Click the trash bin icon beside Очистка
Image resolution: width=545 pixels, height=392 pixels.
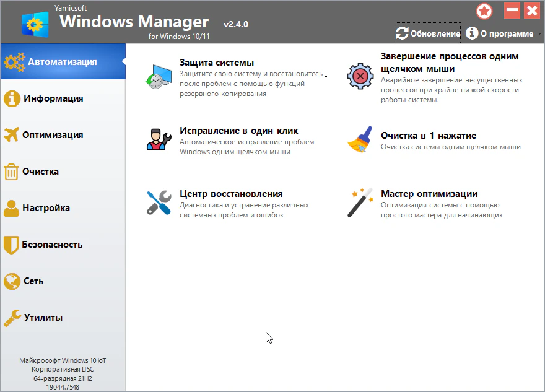tap(11, 172)
